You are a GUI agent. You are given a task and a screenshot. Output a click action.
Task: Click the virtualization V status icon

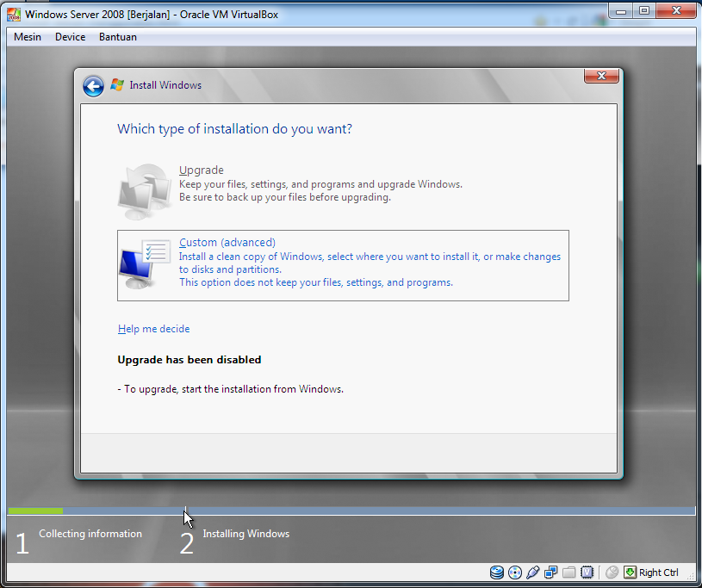pos(587,573)
